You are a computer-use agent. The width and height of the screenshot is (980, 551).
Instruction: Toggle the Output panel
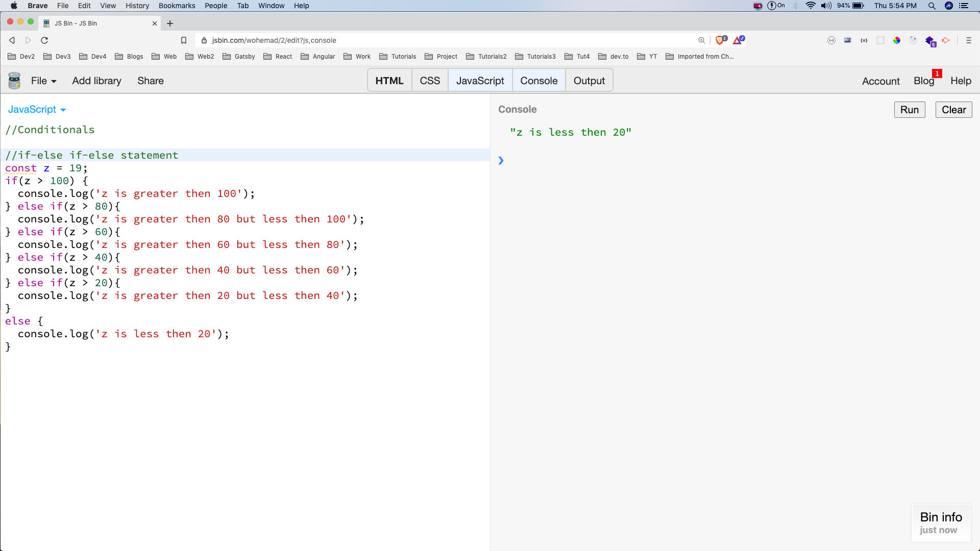[589, 81]
